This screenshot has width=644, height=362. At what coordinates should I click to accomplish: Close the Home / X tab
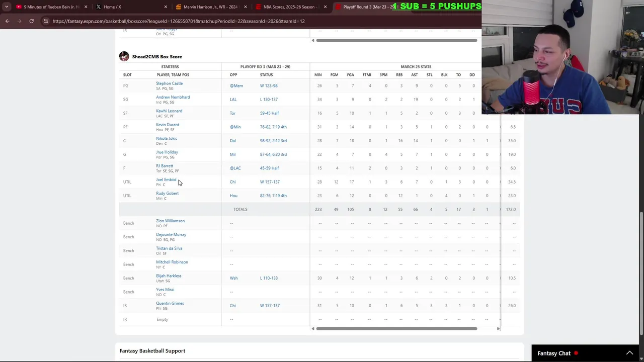click(166, 7)
